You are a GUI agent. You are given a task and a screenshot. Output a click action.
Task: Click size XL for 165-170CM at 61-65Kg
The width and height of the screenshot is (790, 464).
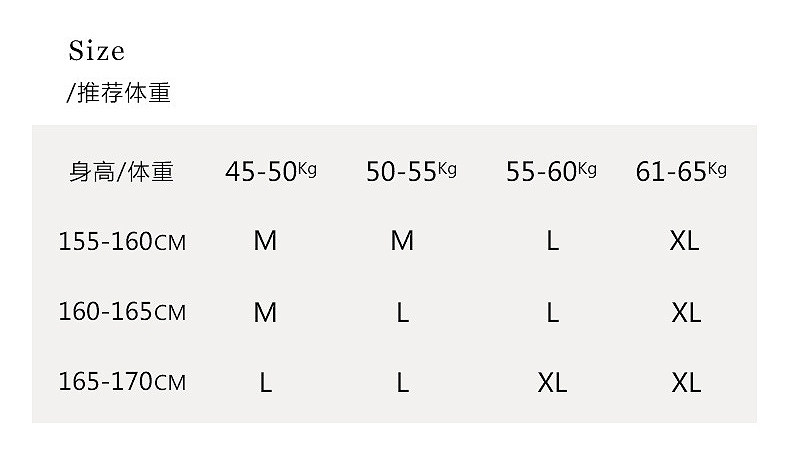point(686,382)
